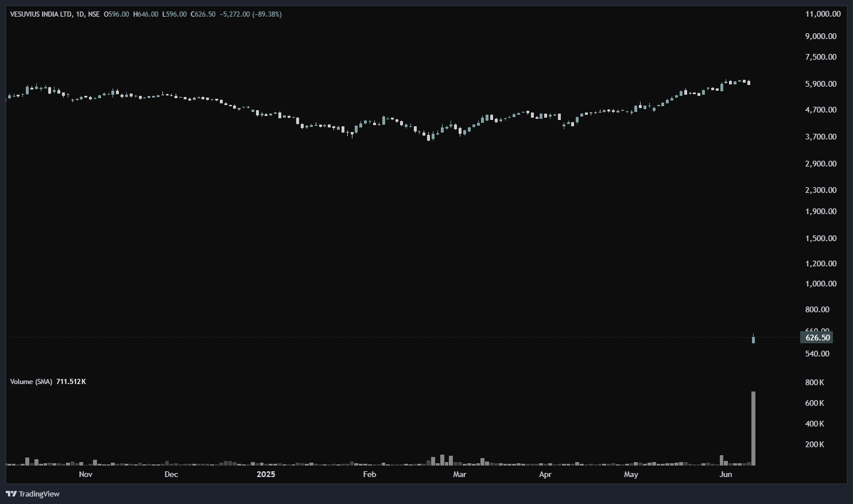The width and height of the screenshot is (853, 504).
Task: Click the Apr label on time axis
Action: (545, 474)
